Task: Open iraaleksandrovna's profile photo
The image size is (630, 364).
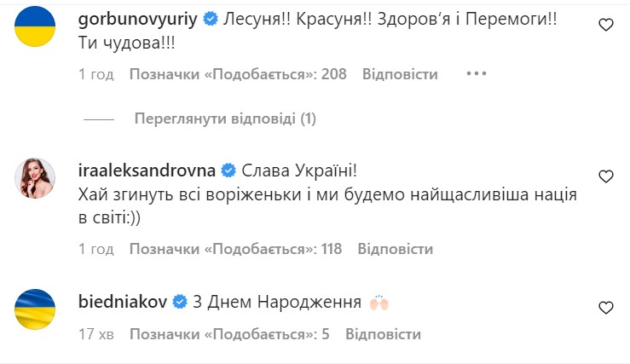Action: [35, 176]
